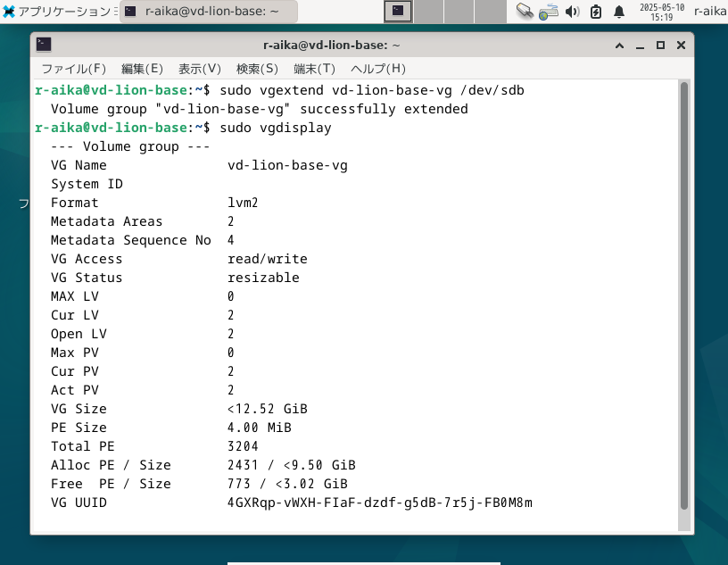Open the removable drive tray icon
Screen dimensions: 728x565
(x=525, y=11)
